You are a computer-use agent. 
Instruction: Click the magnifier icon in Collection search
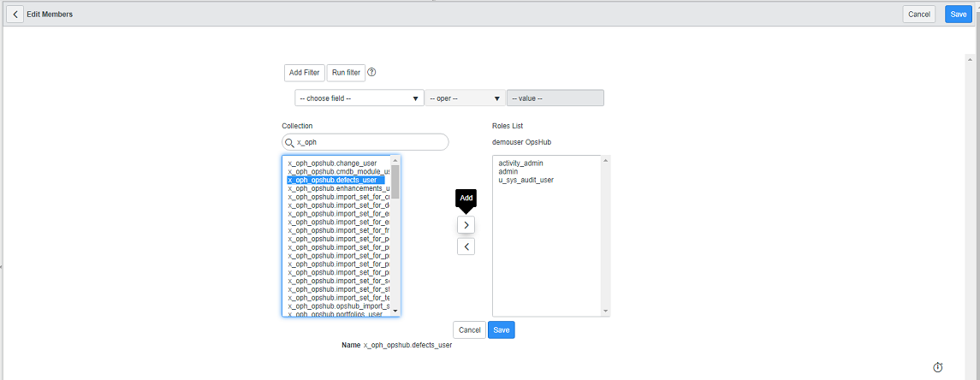pos(289,142)
